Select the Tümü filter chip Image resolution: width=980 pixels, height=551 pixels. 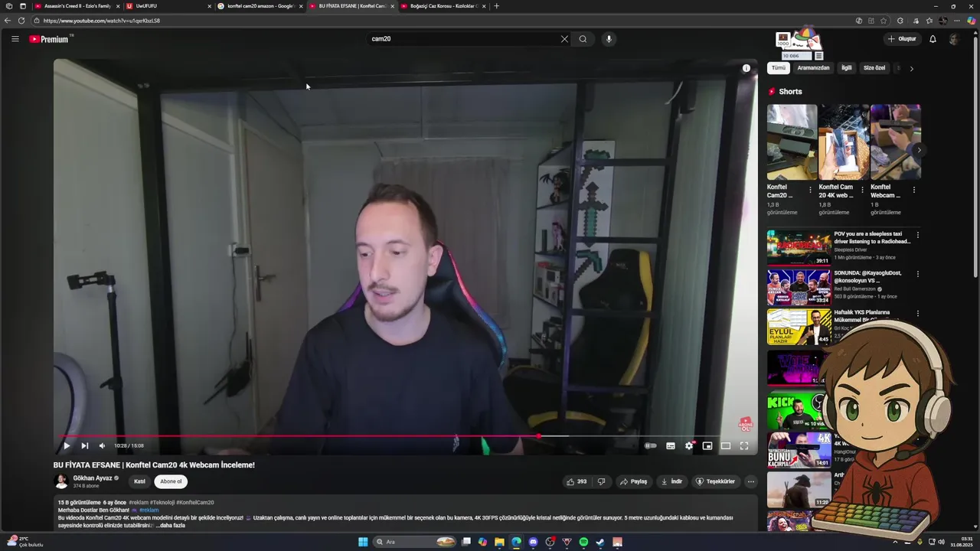[779, 68]
